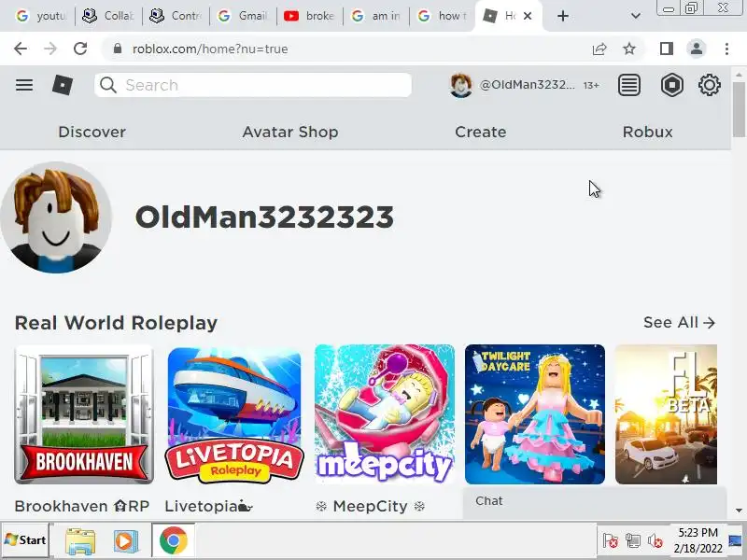Click the address bar URL
Viewport: 747px width, 560px height.
(210, 49)
